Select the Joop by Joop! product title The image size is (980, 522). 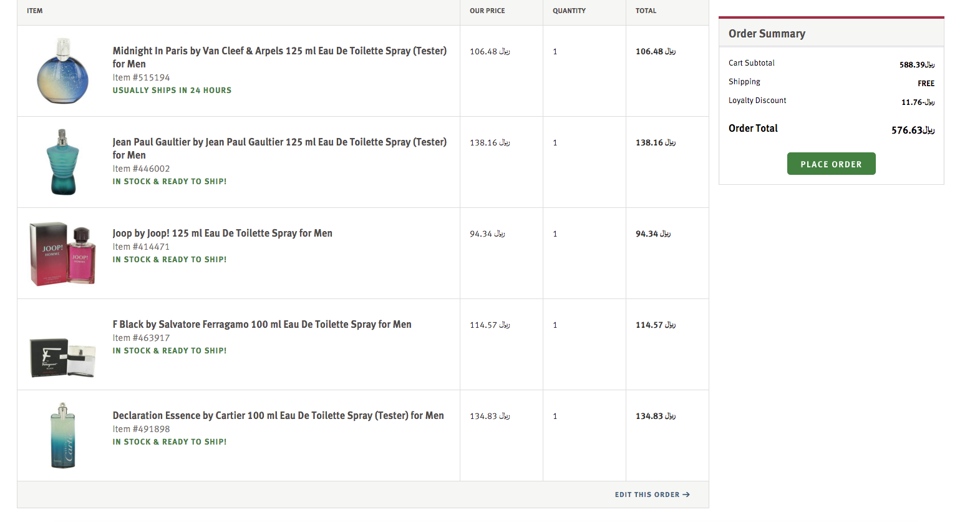coord(222,233)
